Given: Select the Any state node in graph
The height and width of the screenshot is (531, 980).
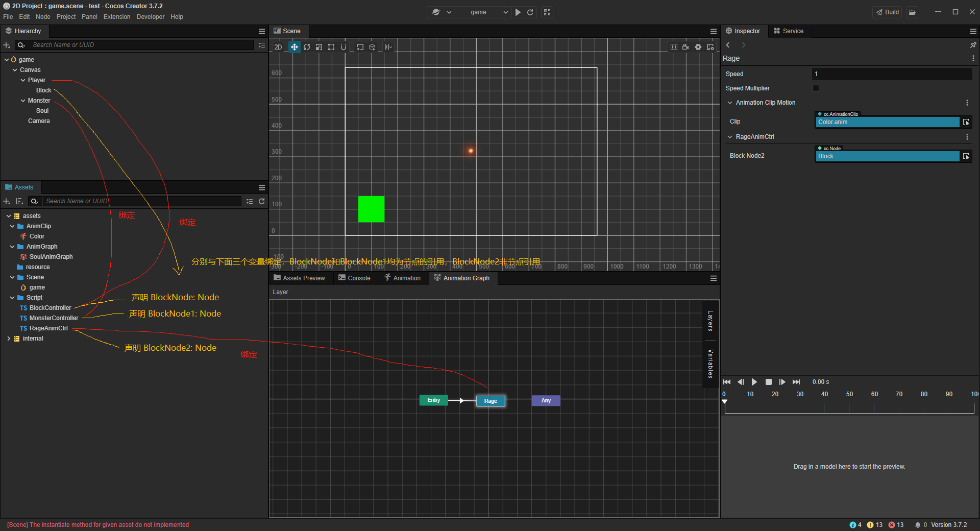Looking at the screenshot, I should (546, 401).
